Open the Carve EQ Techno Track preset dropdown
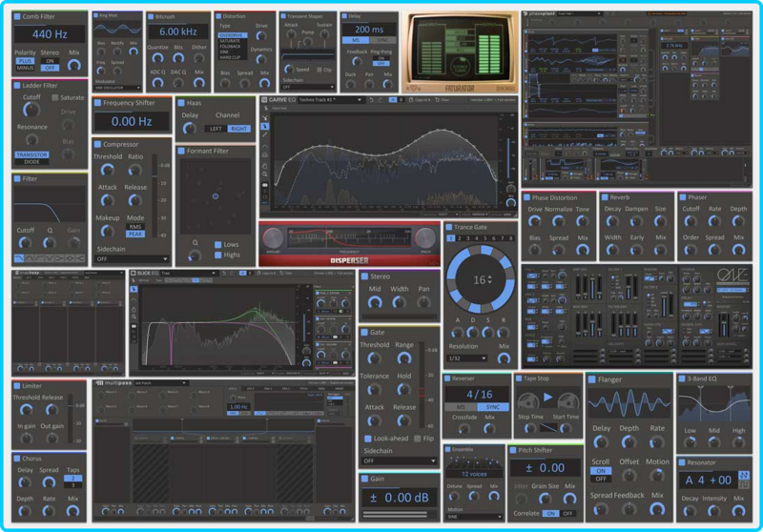Screen dimensions: 763x532 click(x=330, y=100)
